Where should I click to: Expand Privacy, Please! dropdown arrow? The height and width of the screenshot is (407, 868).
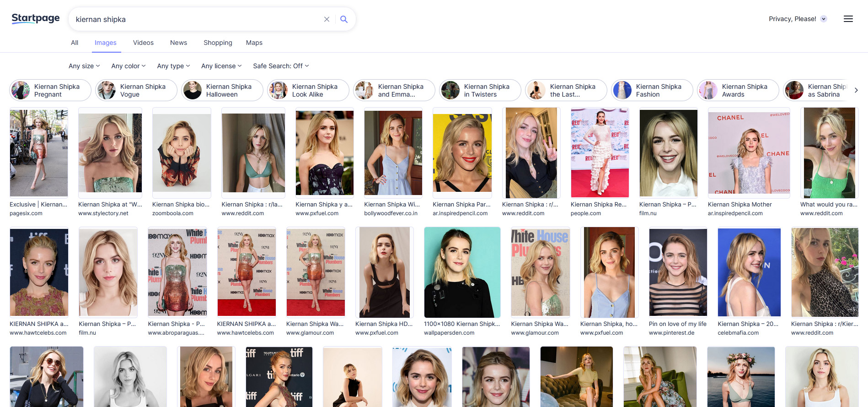(x=824, y=19)
